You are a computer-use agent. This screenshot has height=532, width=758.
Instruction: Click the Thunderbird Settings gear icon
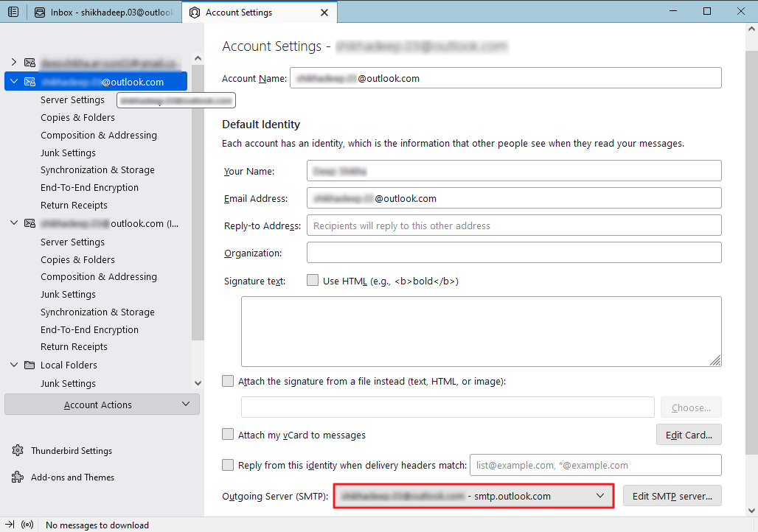coord(18,450)
